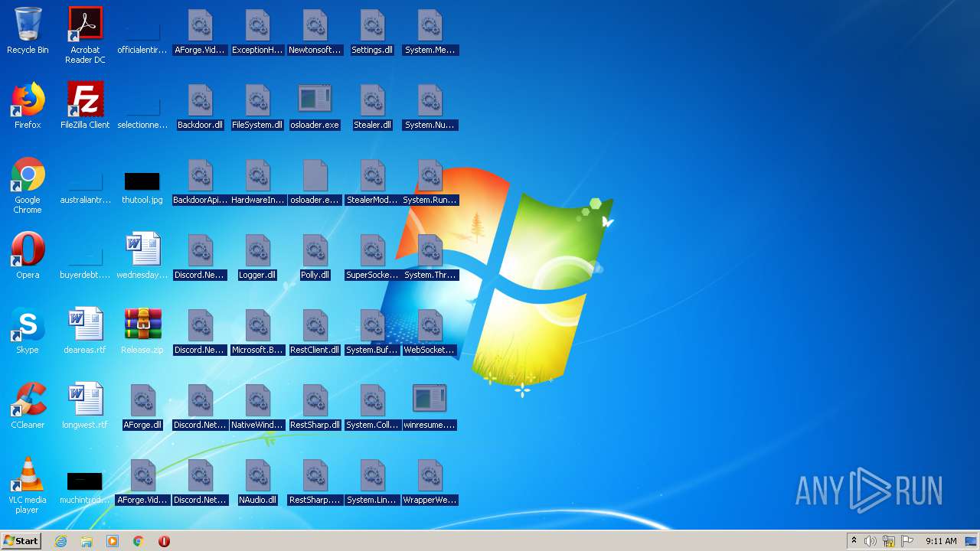Screen dimensions: 980x551
Task: Open the volume control tray icon
Action: [871, 541]
